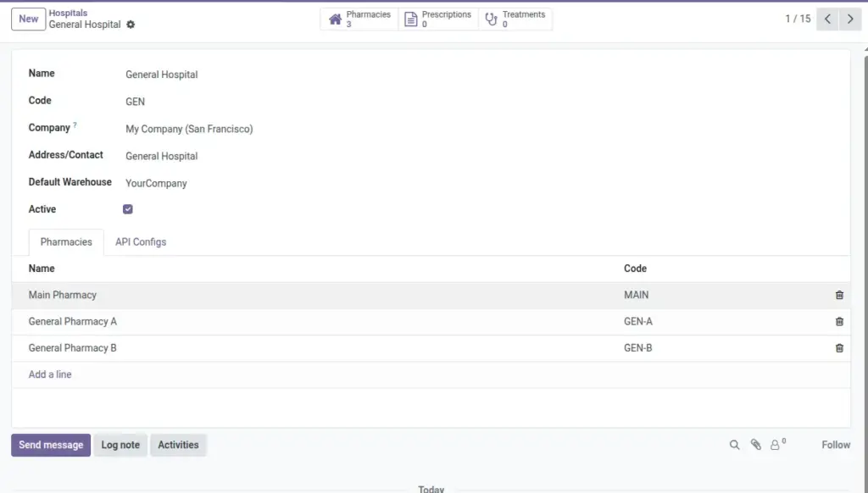Search messages in the chatter

(x=734, y=445)
